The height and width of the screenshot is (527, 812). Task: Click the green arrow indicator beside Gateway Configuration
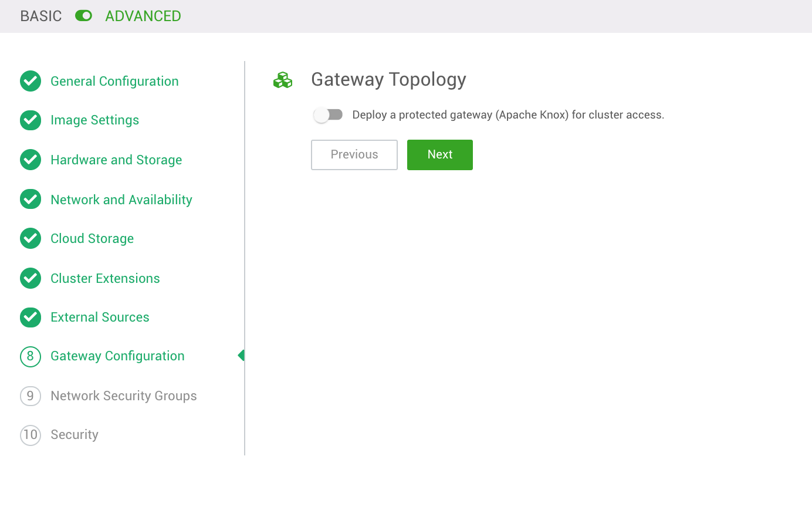(x=241, y=356)
